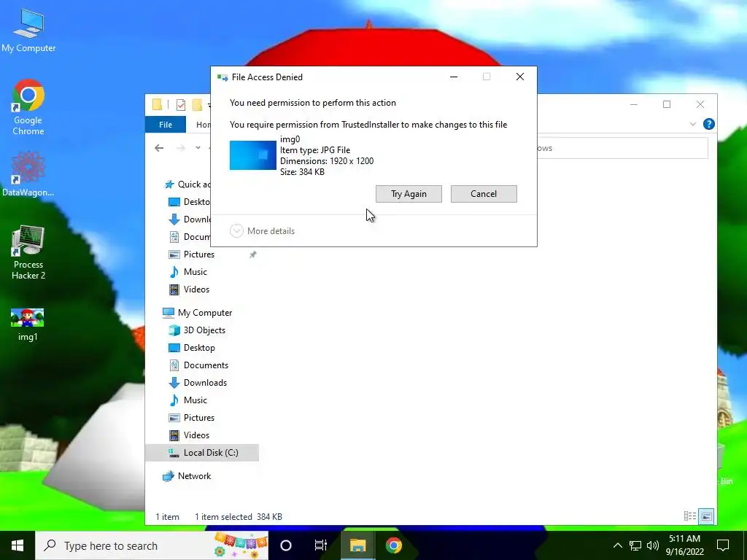
Task: Open Task View from the taskbar
Action: pos(321,545)
